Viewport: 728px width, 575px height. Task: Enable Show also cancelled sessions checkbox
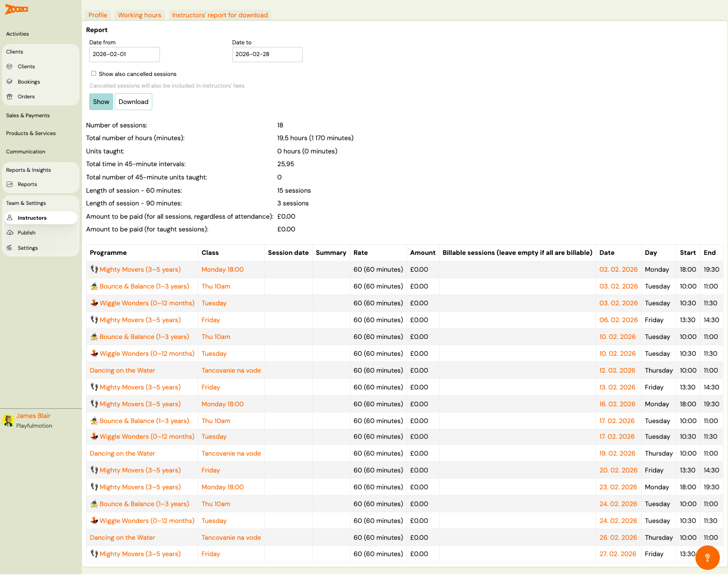pos(94,73)
